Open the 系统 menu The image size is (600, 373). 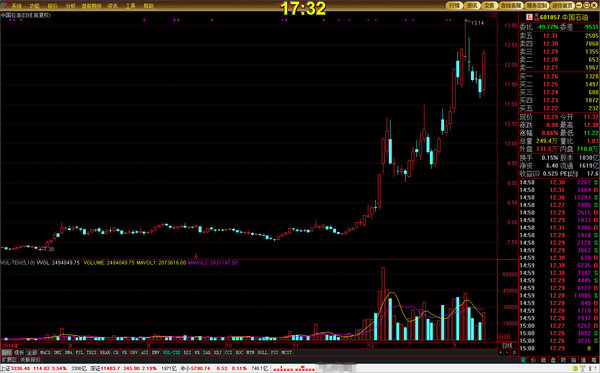[x=16, y=6]
